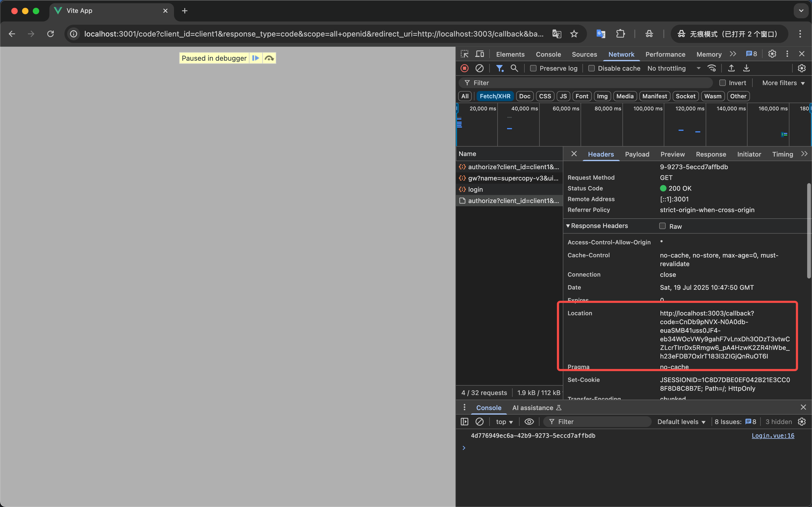Toggle the Fetch/XHR type filter
Viewport: 812px width, 507px height.
click(x=495, y=96)
